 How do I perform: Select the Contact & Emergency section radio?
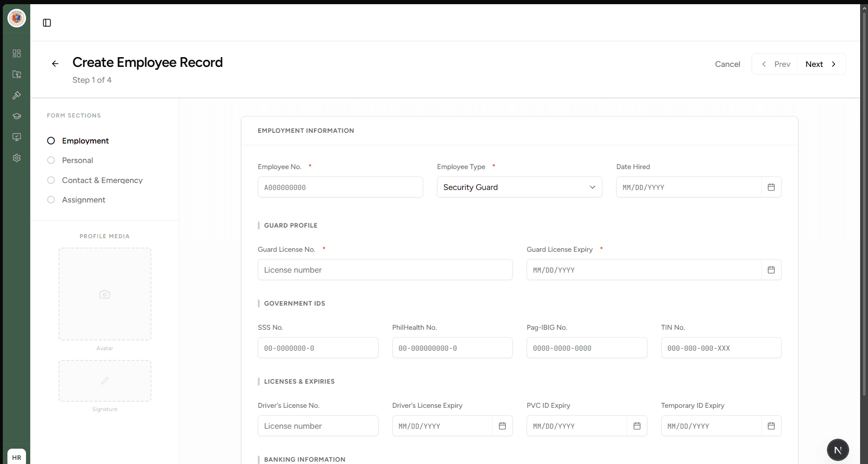coord(51,180)
